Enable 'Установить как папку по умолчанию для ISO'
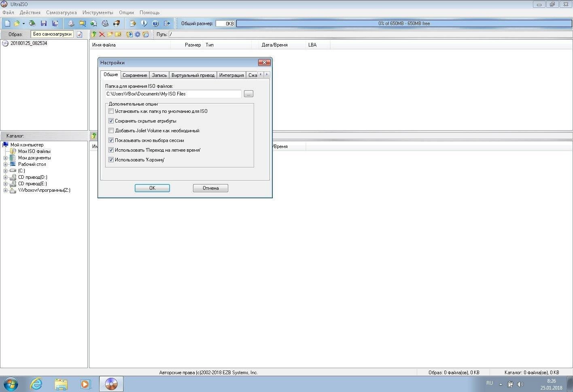 click(111, 111)
